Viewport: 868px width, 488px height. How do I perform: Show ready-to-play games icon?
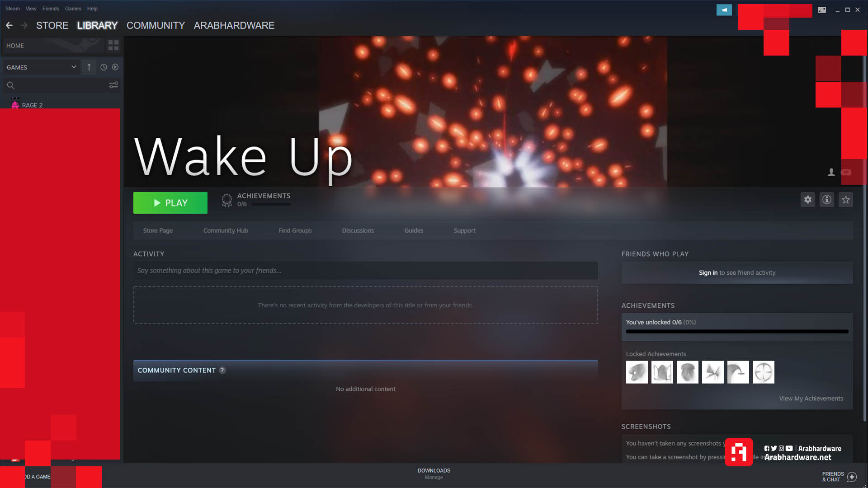click(x=115, y=67)
